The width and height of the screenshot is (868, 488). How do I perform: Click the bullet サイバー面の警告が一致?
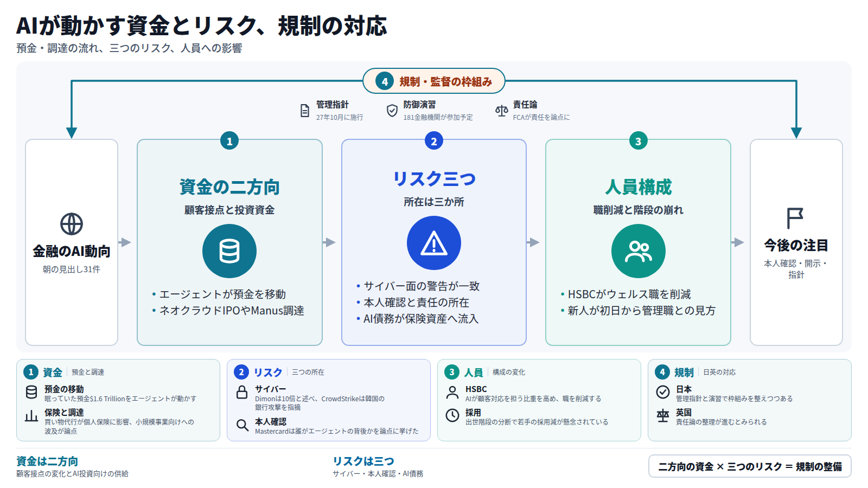[x=422, y=286]
